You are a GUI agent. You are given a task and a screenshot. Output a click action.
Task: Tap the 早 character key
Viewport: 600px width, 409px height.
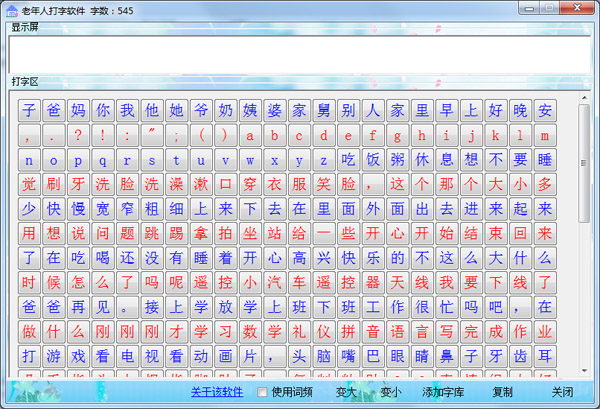tap(447, 111)
